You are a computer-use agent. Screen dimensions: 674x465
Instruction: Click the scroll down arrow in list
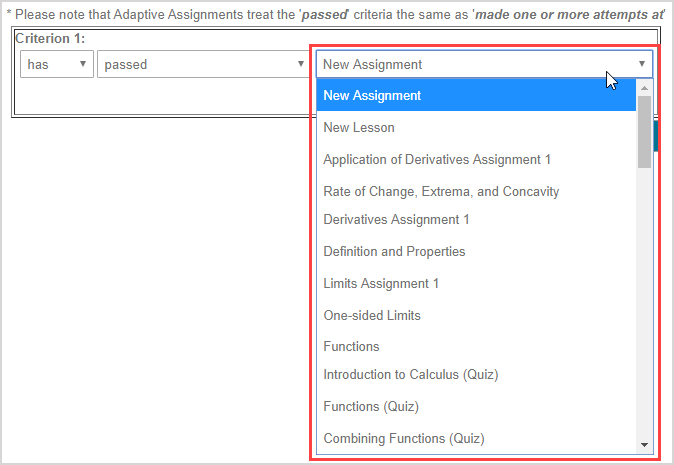coord(644,445)
